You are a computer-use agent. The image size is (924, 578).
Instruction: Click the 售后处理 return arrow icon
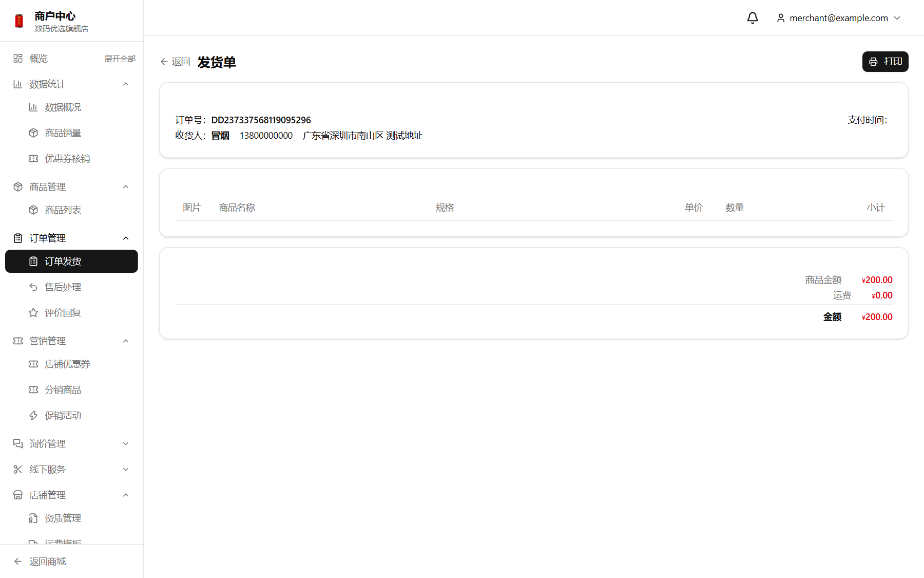coord(33,287)
